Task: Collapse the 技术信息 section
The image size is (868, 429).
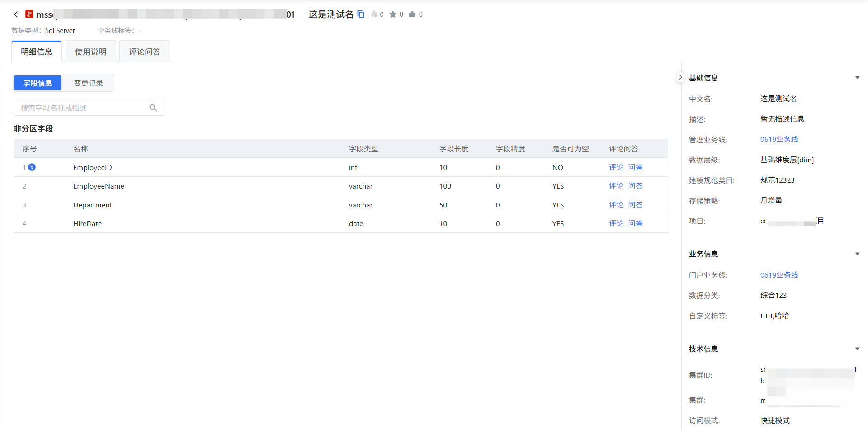Action: click(x=857, y=349)
